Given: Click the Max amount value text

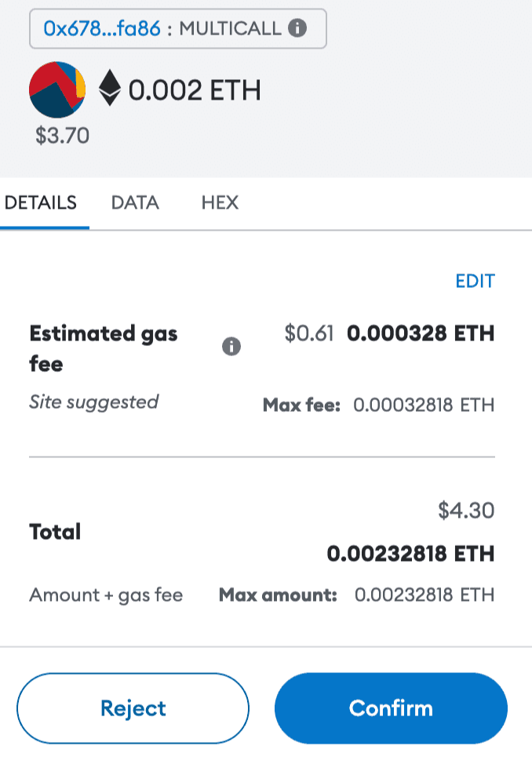Looking at the screenshot, I should coord(425,595).
